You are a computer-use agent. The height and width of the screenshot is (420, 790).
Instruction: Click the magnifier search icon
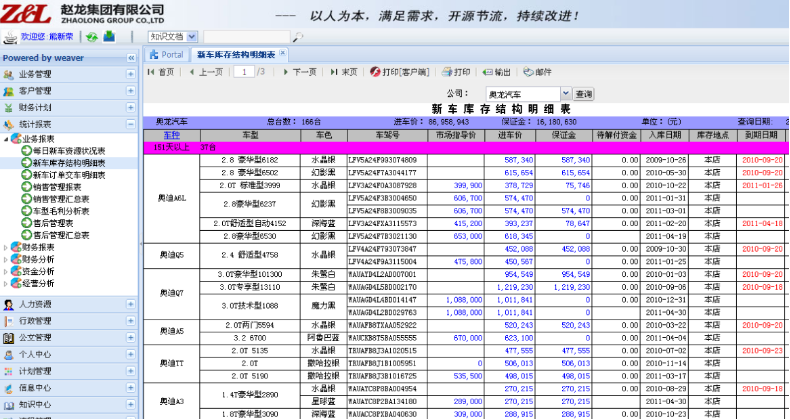[298, 37]
